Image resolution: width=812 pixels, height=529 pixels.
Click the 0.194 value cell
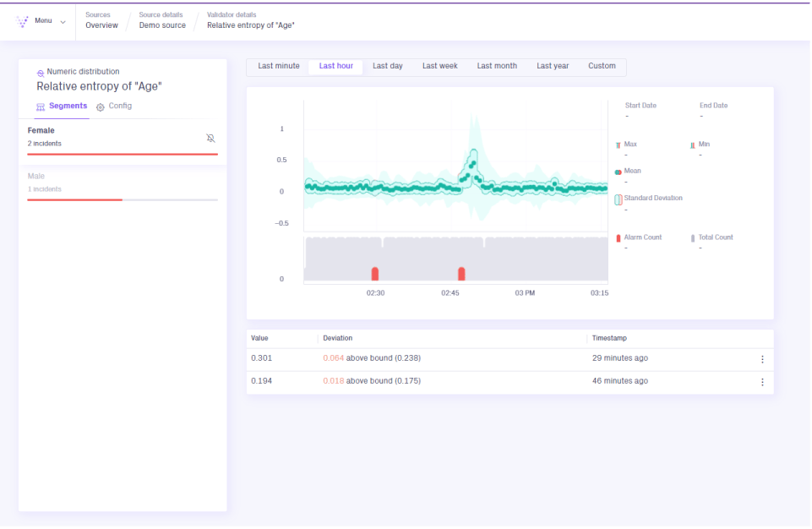point(262,381)
